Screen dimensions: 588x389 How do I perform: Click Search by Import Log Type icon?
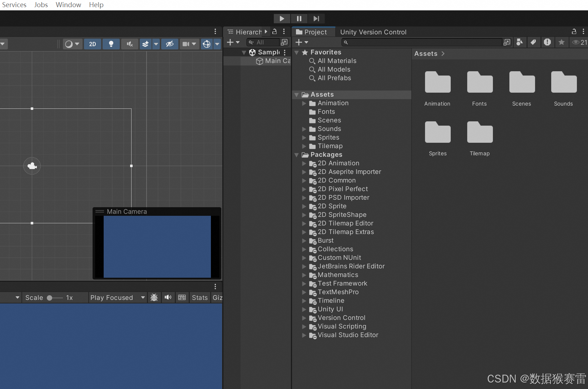pyautogui.click(x=547, y=42)
